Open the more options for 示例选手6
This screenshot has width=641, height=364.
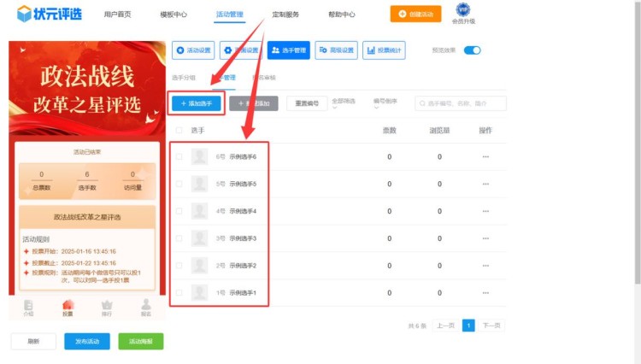[x=485, y=156]
